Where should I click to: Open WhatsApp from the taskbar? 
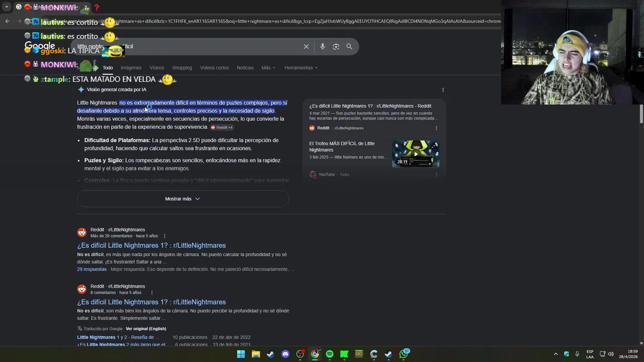(x=404, y=354)
